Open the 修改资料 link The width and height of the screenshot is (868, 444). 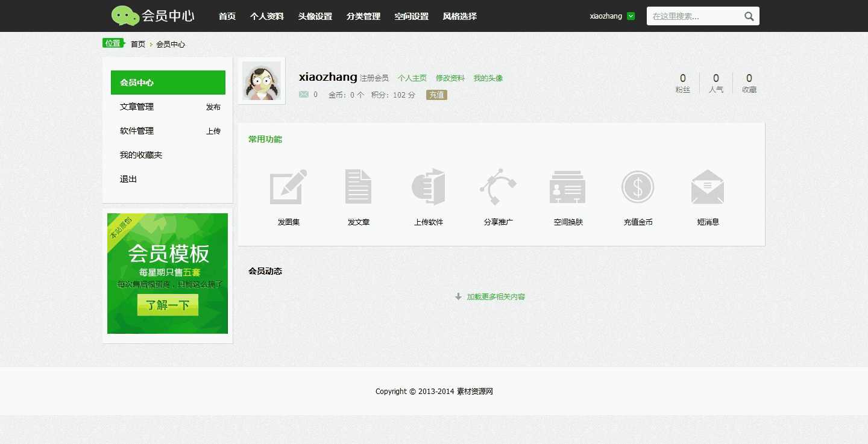(x=451, y=78)
